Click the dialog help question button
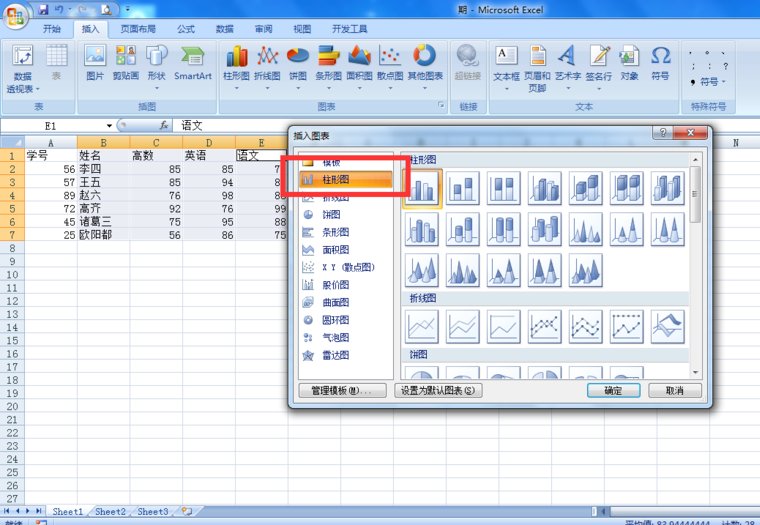The image size is (760, 525). click(x=663, y=132)
